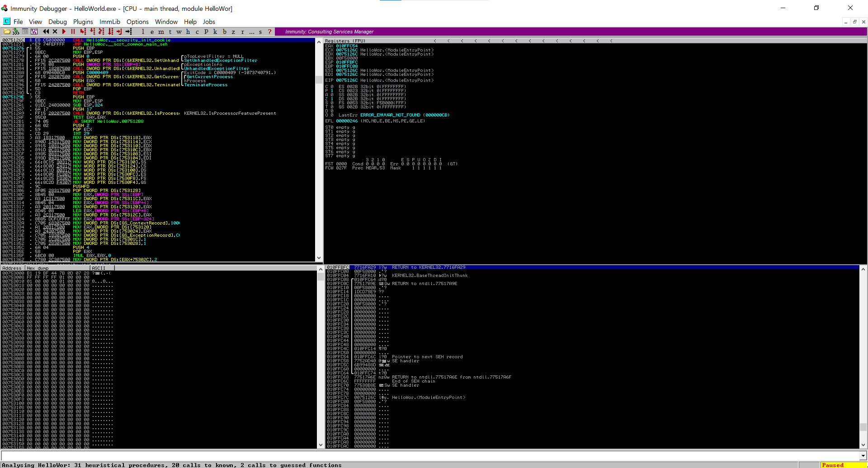868x468 pixels.
Task: Open the Help menu
Action: (x=190, y=22)
